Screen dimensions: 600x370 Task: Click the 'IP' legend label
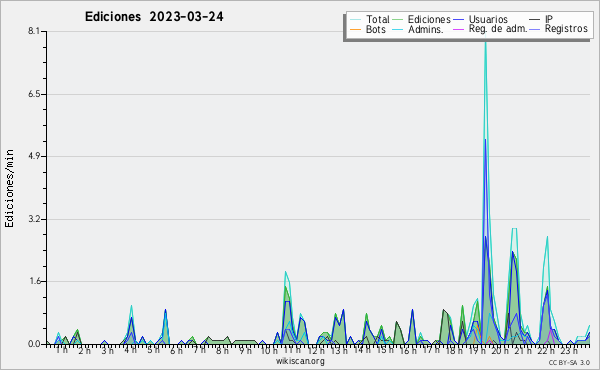coord(549,19)
